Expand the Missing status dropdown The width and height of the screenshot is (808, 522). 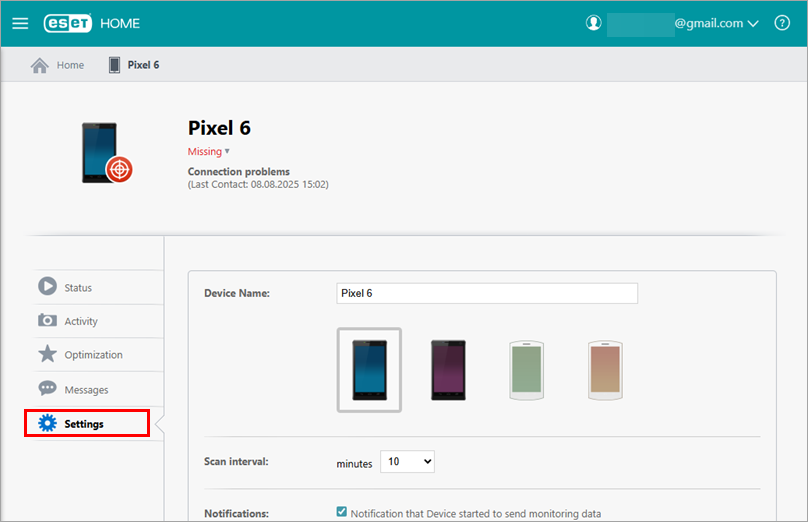[209, 152]
